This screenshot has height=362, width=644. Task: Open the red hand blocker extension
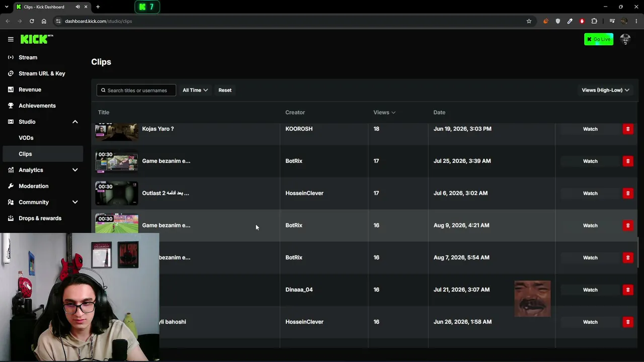point(582,21)
